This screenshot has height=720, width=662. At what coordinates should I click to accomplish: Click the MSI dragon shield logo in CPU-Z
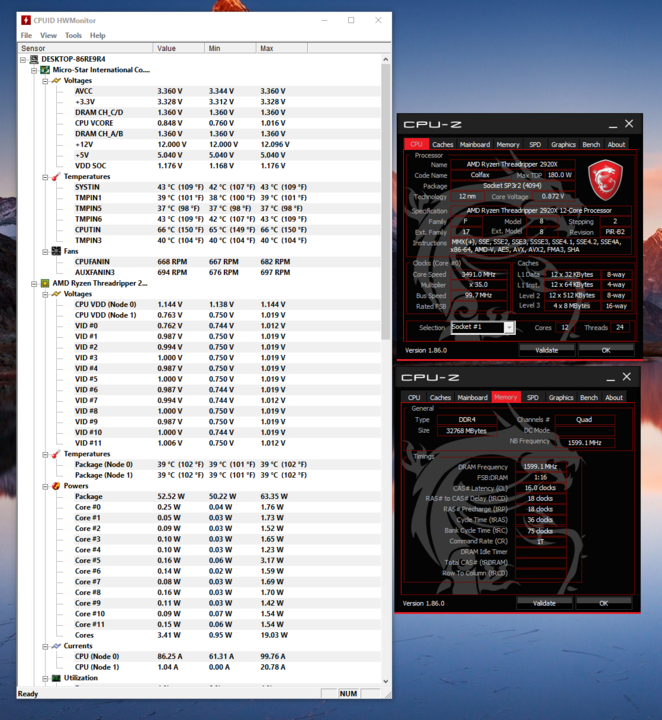pos(605,180)
